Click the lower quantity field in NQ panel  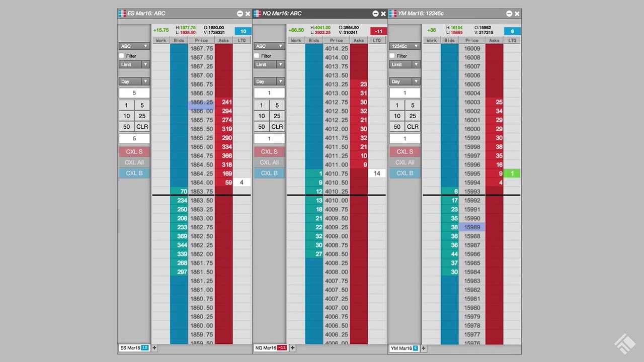coord(269,139)
